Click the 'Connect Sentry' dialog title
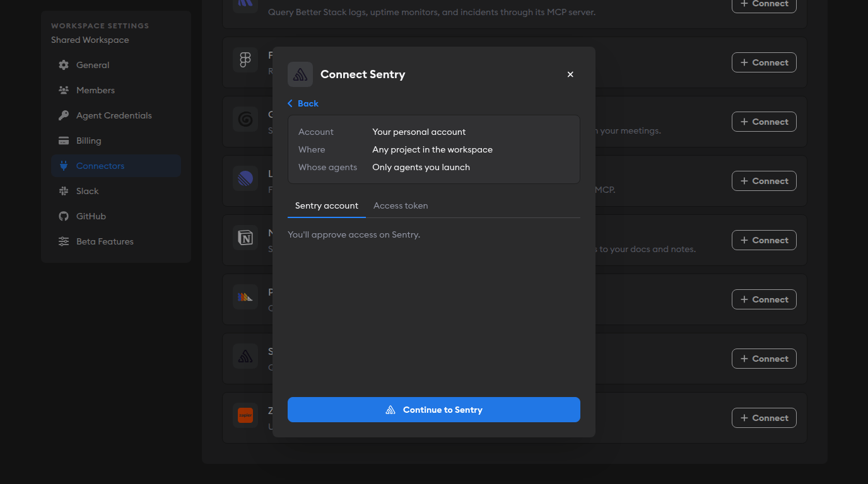The width and height of the screenshot is (868, 484). pos(363,74)
